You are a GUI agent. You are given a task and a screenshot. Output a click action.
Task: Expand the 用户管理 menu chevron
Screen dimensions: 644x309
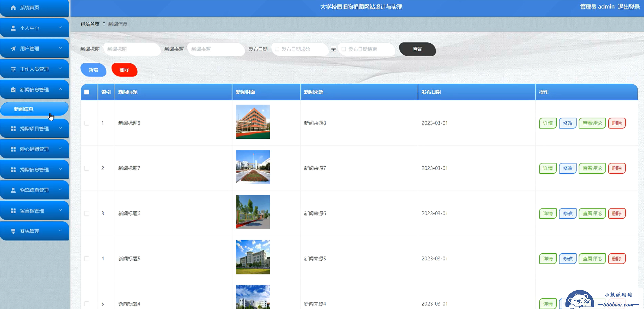[x=60, y=48]
